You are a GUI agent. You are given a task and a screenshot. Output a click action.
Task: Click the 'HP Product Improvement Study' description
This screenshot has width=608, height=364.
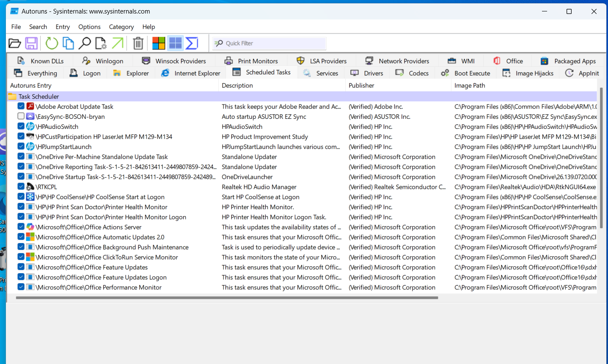265,137
